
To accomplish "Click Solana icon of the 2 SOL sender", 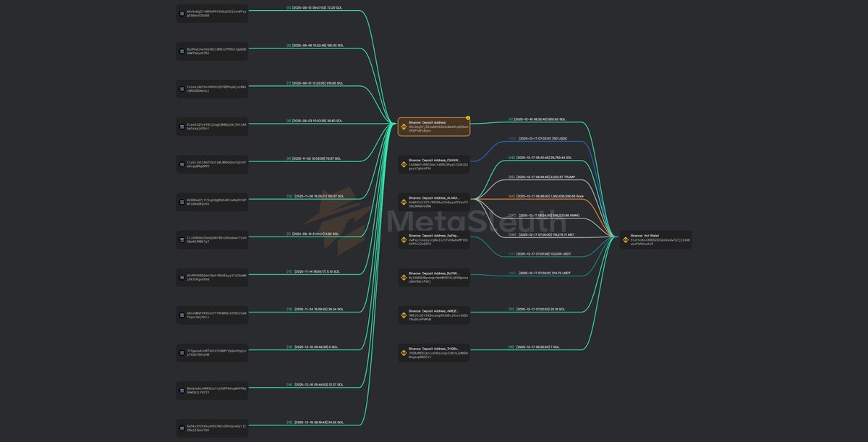I will (182, 352).
